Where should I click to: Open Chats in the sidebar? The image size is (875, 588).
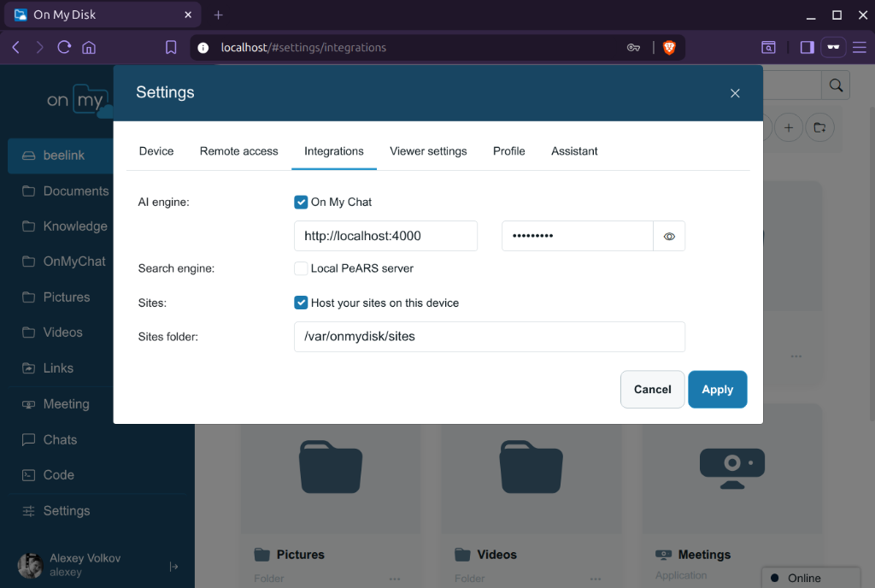pyautogui.click(x=49, y=439)
